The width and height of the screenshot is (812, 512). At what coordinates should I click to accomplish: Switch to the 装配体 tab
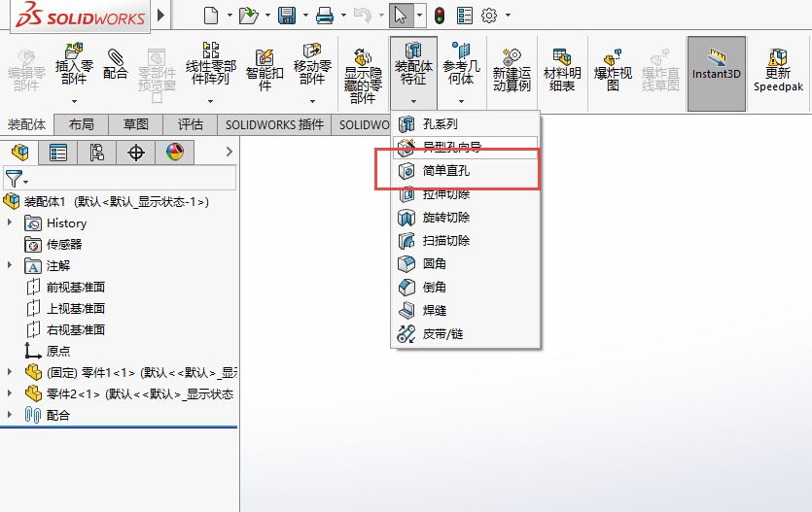pos(27,124)
